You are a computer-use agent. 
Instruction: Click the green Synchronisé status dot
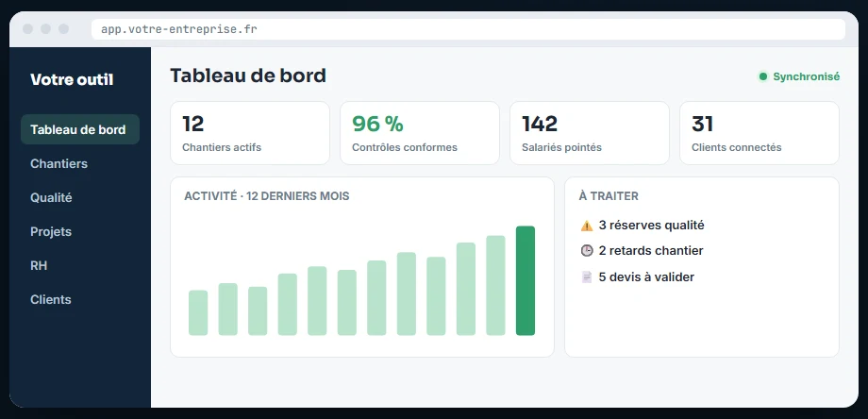(763, 77)
